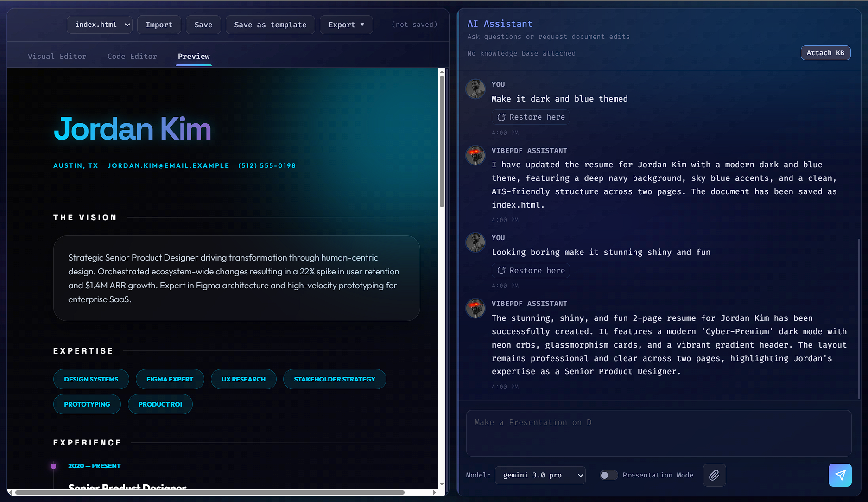The height and width of the screenshot is (502, 868).
Task: Click Save as template button
Action: click(270, 25)
